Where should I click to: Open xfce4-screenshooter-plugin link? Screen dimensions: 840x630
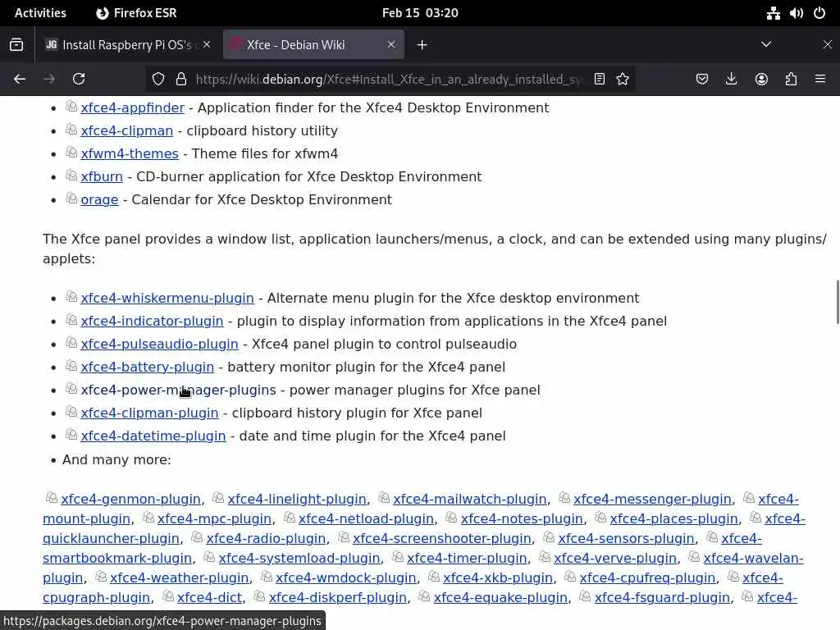[442, 539]
